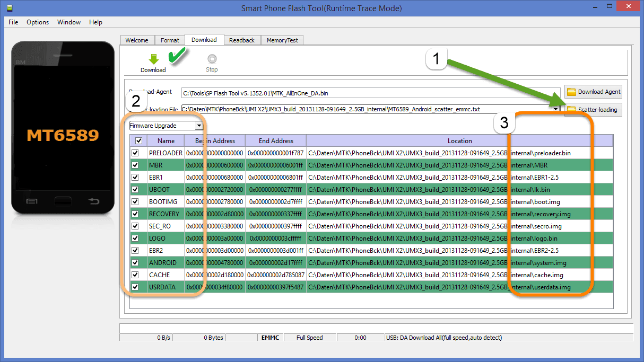Click the EMMC status bar entry
644x362 pixels.
click(270, 338)
